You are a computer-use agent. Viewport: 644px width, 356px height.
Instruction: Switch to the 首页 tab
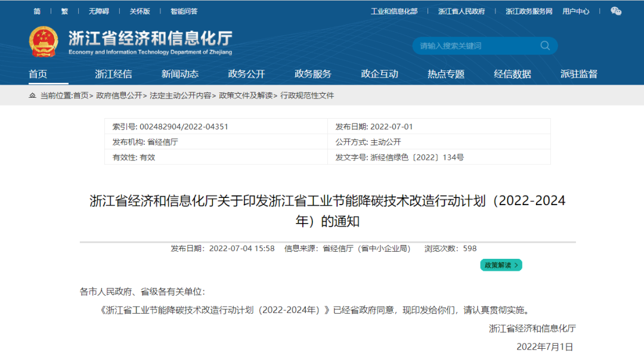click(37, 73)
